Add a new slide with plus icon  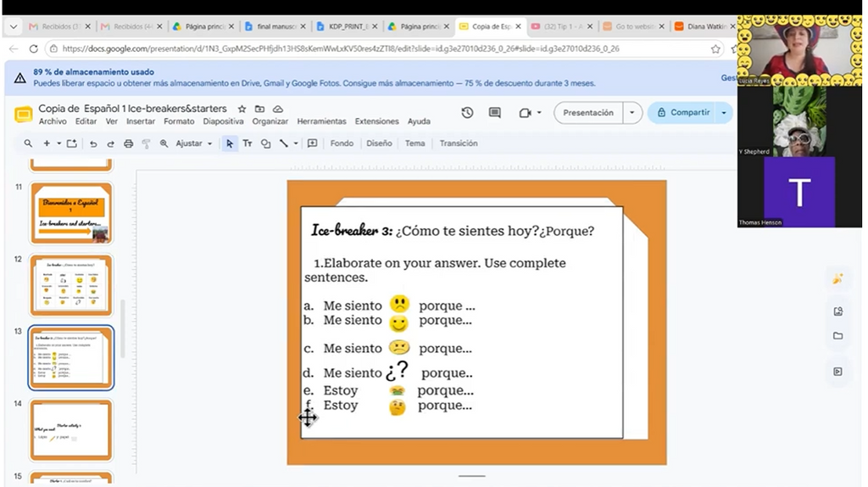point(47,143)
